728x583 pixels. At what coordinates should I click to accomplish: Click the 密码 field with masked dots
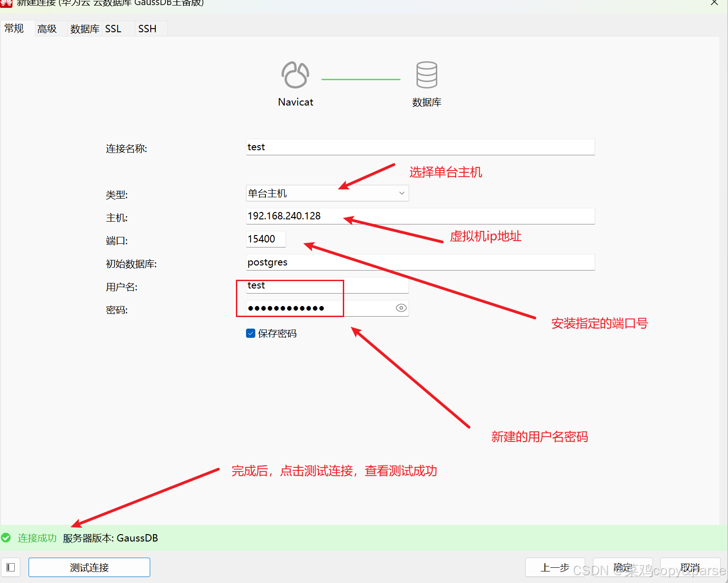328,308
